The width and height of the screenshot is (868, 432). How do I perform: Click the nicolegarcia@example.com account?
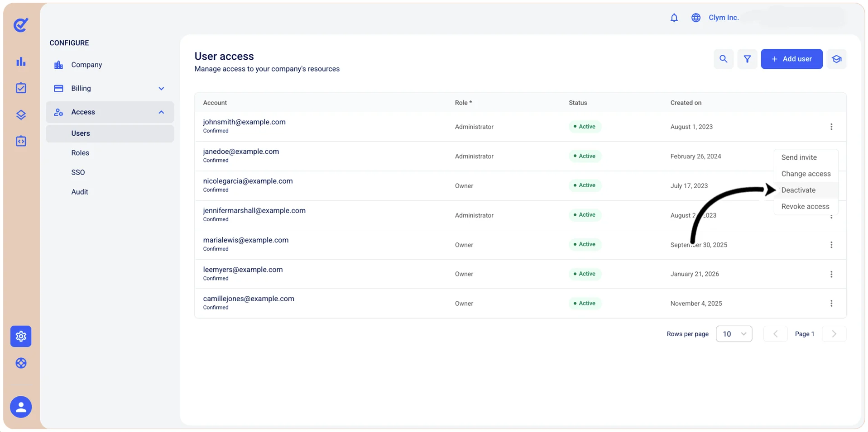[248, 181]
